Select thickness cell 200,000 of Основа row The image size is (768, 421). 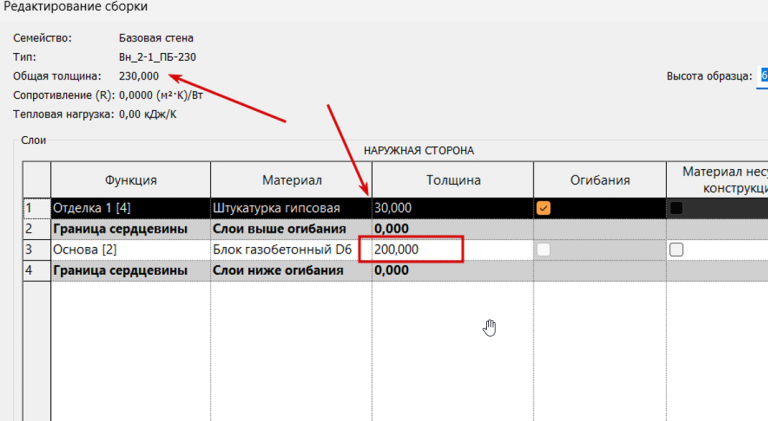(x=453, y=250)
